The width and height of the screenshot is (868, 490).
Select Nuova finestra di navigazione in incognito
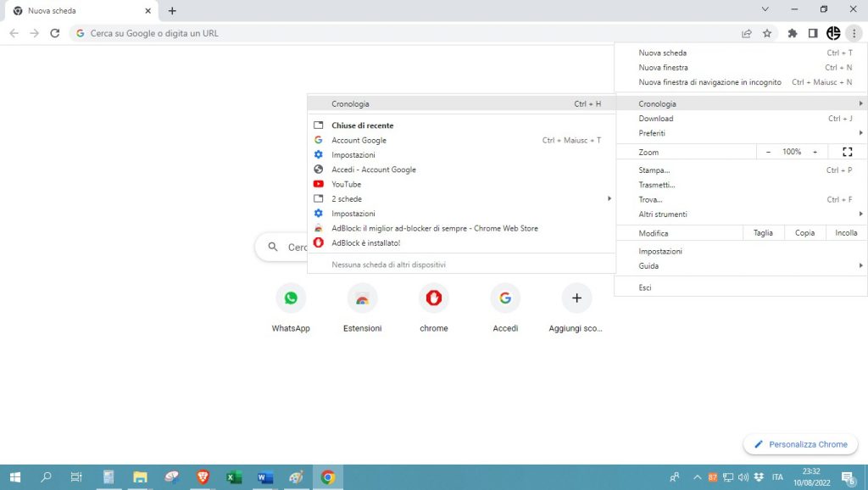[x=709, y=82]
